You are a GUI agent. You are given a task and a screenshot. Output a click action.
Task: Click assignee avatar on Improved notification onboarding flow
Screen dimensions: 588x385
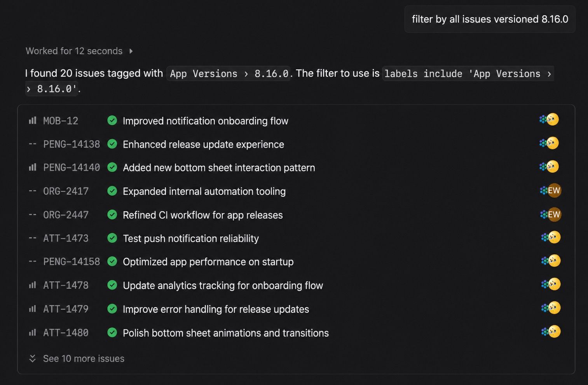[x=552, y=120]
